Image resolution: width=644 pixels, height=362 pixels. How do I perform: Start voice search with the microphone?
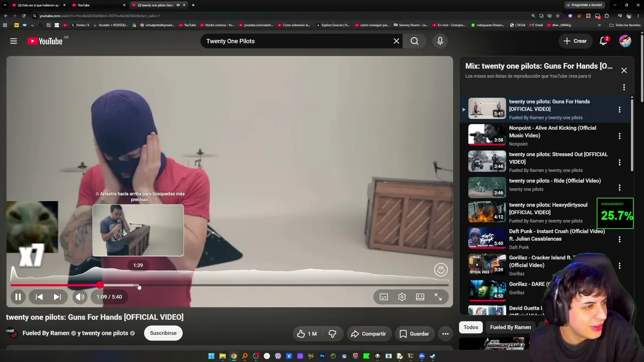pyautogui.click(x=440, y=41)
